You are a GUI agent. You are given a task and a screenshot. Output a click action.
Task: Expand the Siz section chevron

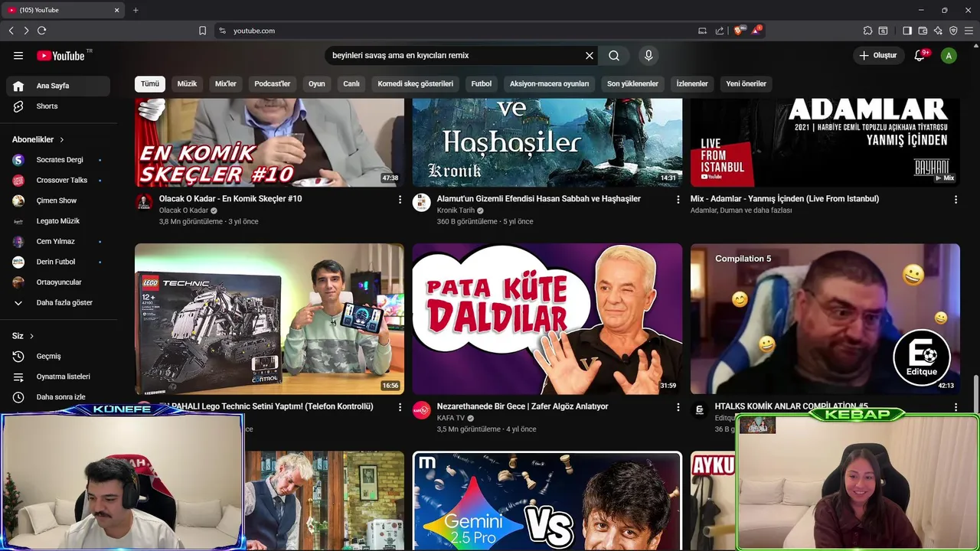coord(31,336)
